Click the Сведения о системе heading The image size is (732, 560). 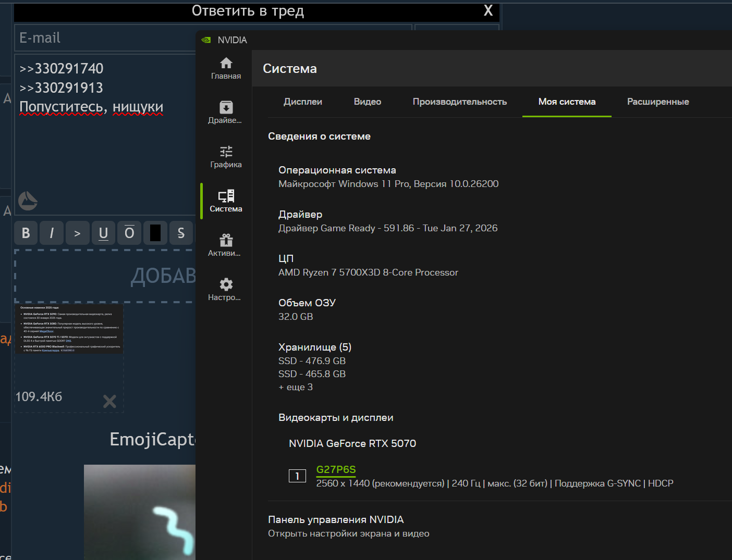click(319, 136)
